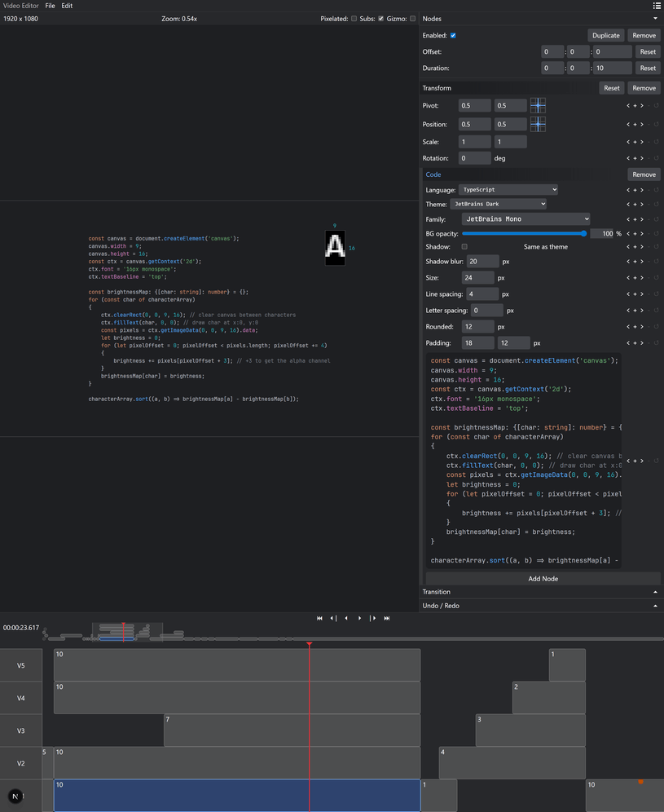The image size is (664, 812).
Task: Go to previous Letter spacing keyframe
Action: click(x=628, y=311)
